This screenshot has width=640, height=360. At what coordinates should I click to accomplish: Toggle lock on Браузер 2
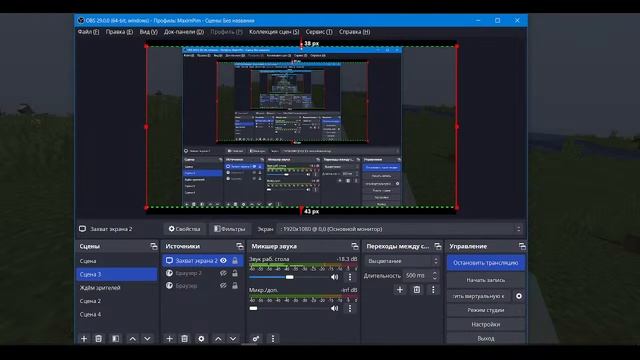235,273
